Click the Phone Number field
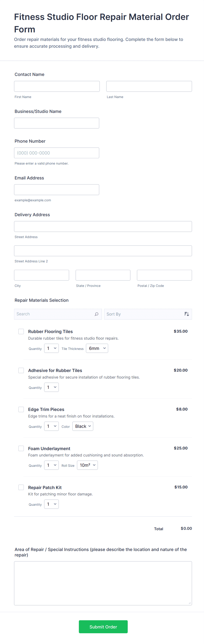Viewport: 204px width, 644px height. pyautogui.click(x=57, y=153)
